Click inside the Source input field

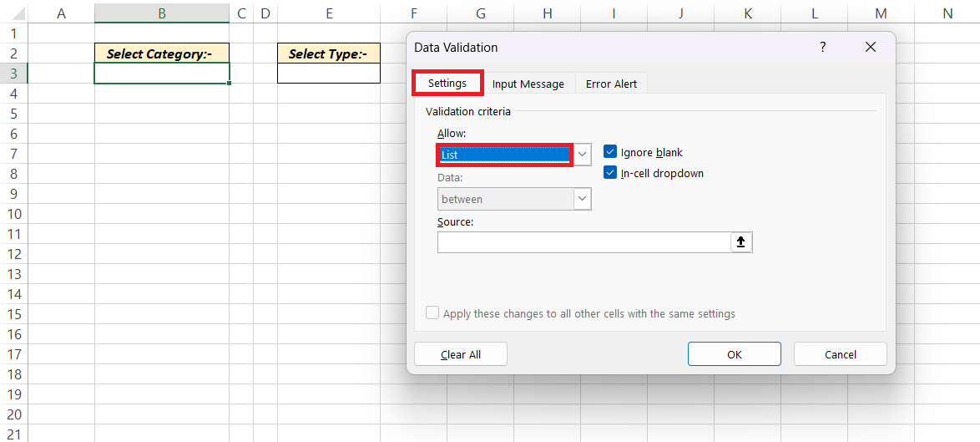point(583,242)
